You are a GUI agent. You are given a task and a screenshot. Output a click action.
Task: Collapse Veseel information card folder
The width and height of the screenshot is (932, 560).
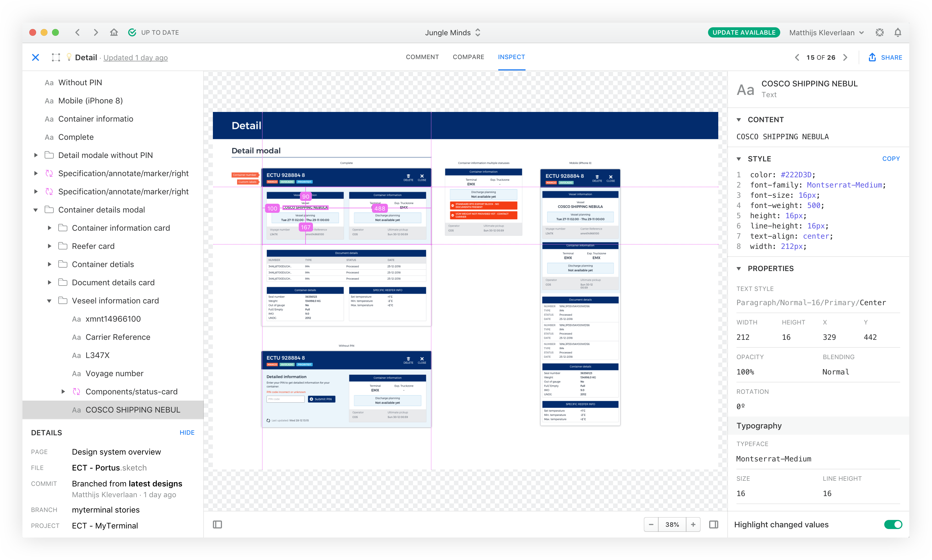point(49,301)
